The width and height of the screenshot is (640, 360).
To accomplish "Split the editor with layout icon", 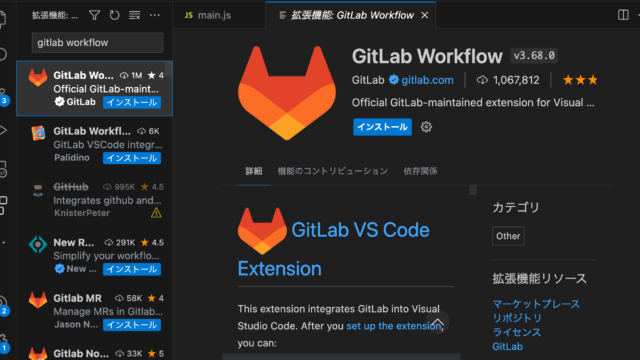I will (623, 15).
